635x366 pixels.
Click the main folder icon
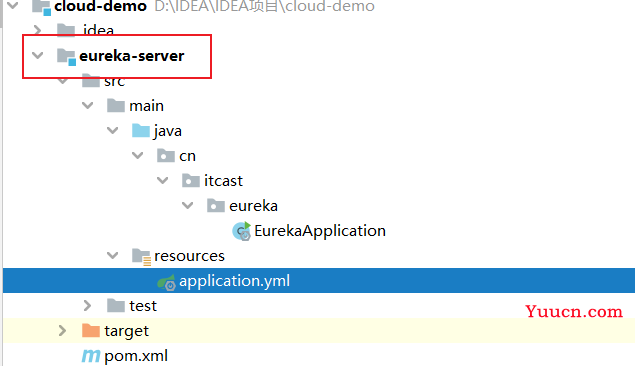pyautogui.click(x=116, y=106)
